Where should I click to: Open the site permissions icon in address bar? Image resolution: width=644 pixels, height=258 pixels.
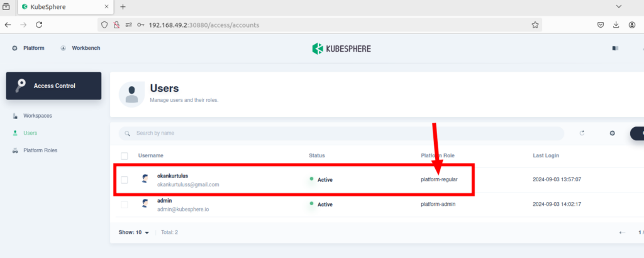(128, 25)
